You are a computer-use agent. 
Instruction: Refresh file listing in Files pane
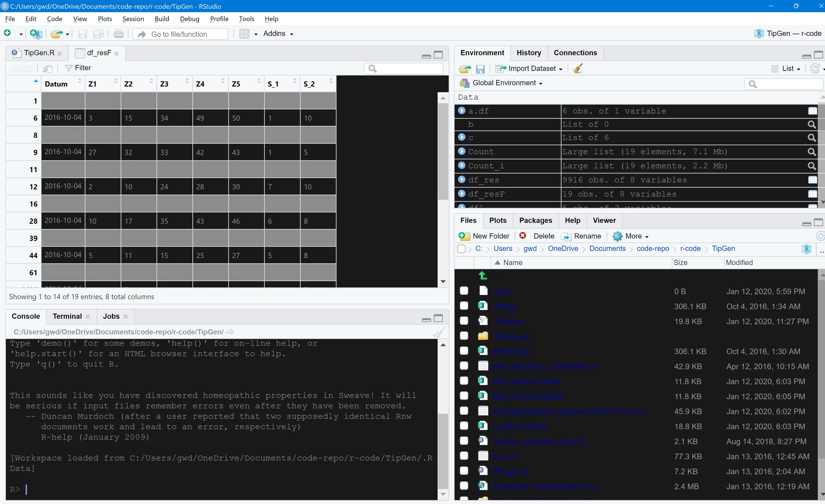click(x=820, y=236)
